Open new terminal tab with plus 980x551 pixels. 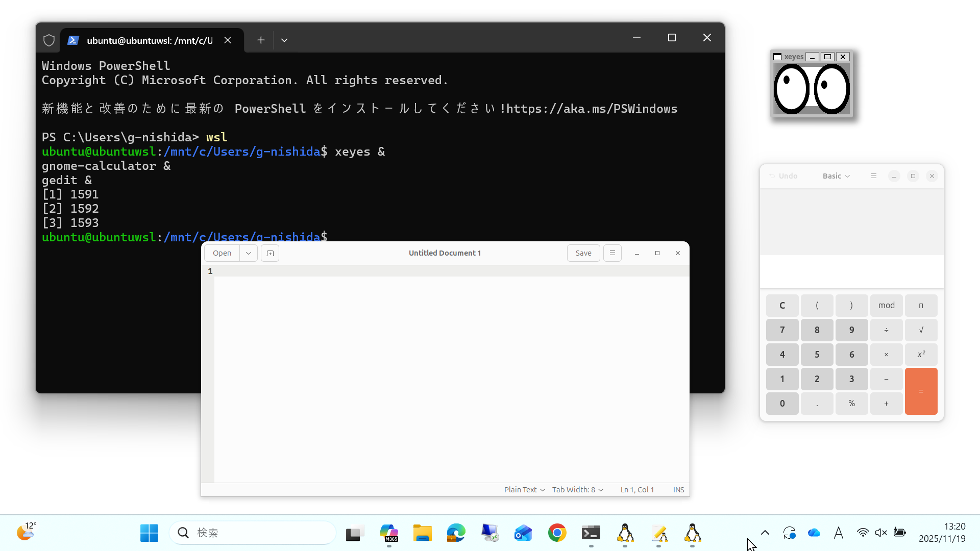261,40
